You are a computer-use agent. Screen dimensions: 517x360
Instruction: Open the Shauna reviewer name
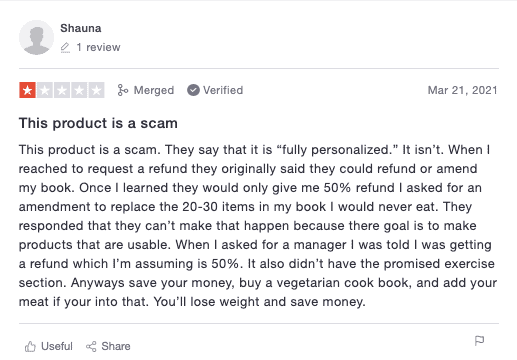[81, 28]
